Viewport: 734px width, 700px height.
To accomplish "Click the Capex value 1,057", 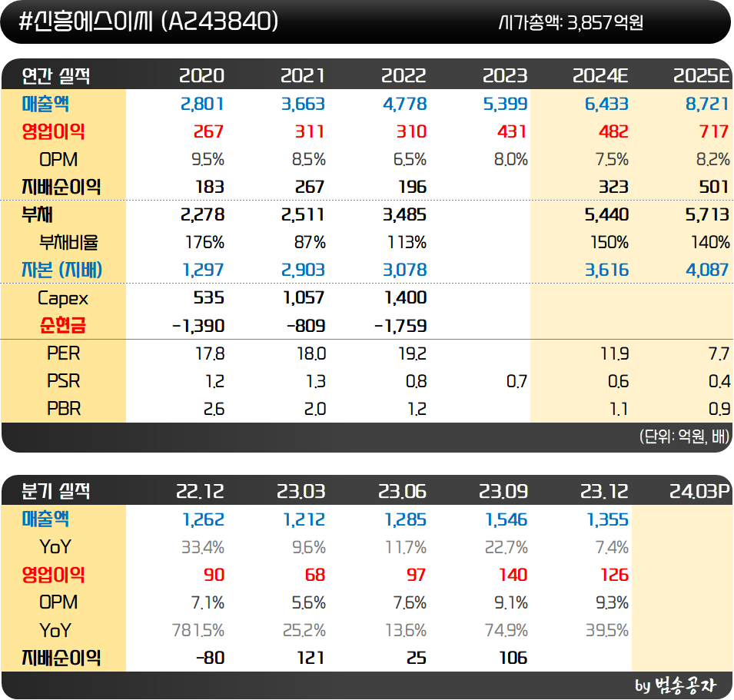I will [x=304, y=297].
